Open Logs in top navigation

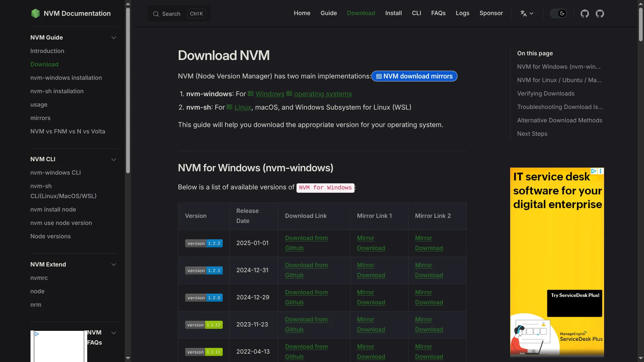click(x=462, y=13)
